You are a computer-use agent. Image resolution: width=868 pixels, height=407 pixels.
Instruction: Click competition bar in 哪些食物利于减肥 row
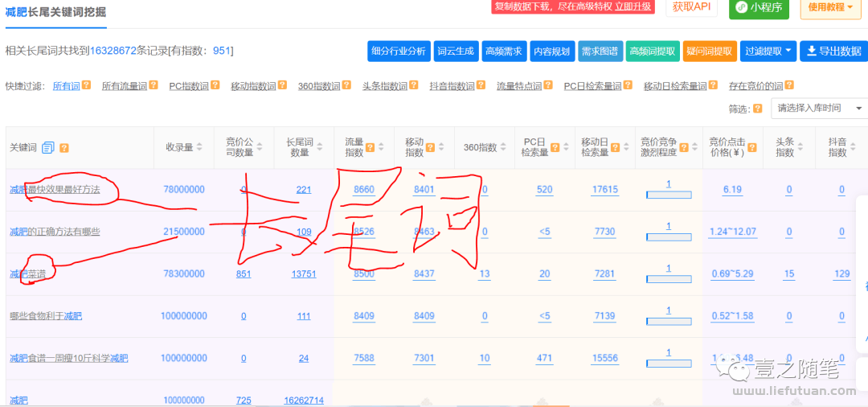(x=669, y=321)
